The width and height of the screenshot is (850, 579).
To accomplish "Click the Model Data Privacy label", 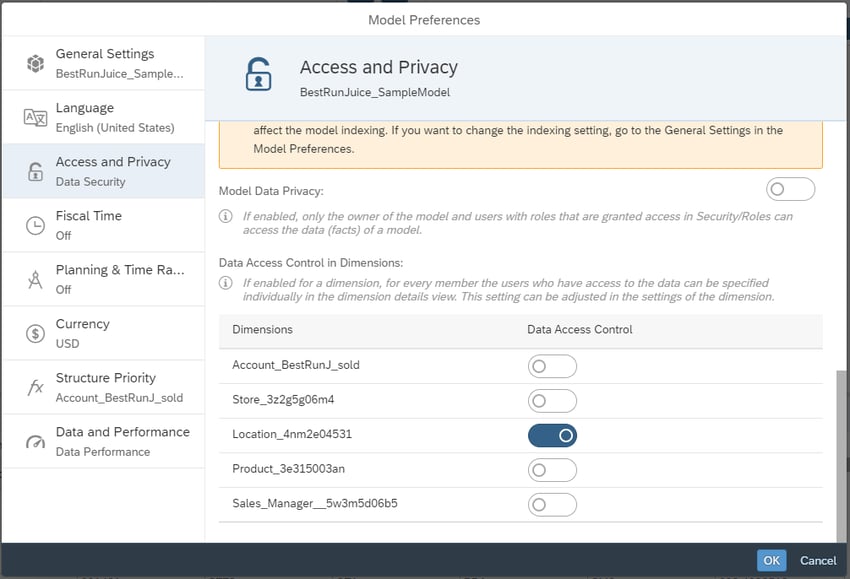I will pos(271,191).
